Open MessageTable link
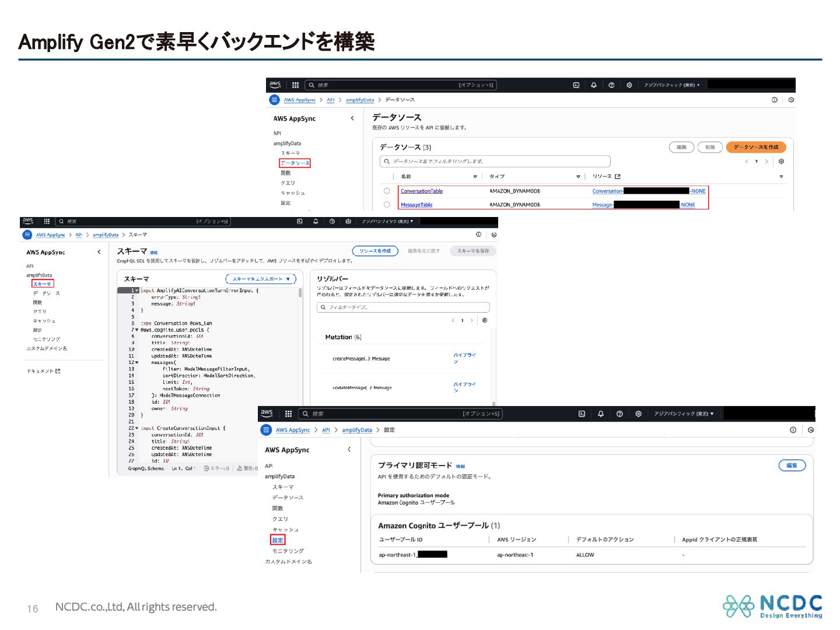Viewport: 840px width, 630px height. 416,205
